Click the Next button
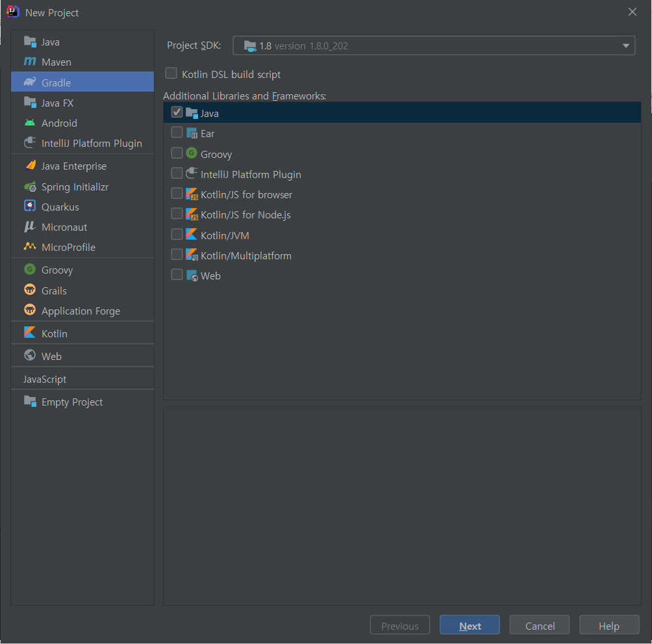This screenshot has width=652, height=644. [x=470, y=625]
